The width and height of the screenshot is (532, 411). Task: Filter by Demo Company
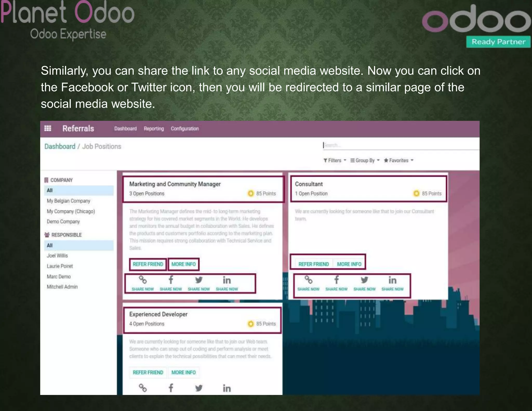pyautogui.click(x=63, y=222)
